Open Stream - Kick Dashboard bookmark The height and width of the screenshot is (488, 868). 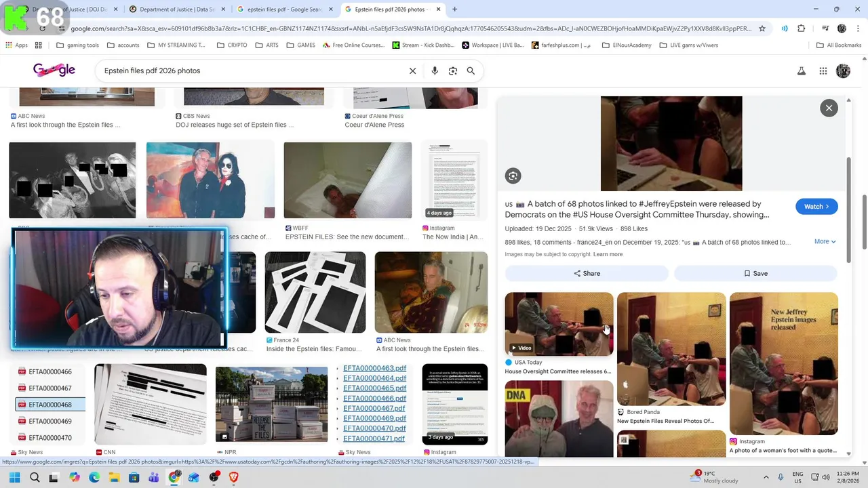point(423,45)
